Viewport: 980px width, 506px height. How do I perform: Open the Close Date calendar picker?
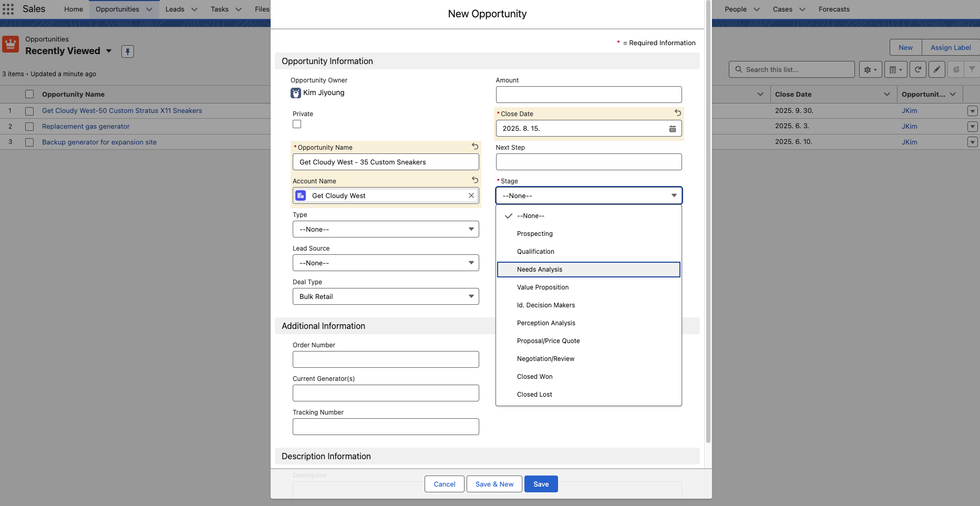point(673,129)
